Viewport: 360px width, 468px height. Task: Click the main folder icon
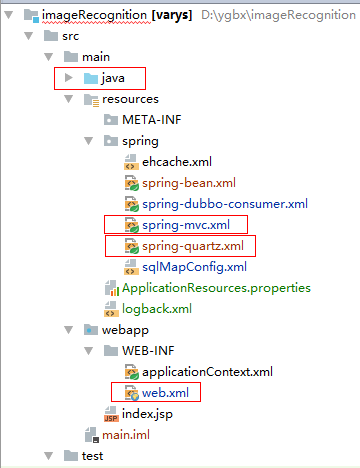pos(71,57)
